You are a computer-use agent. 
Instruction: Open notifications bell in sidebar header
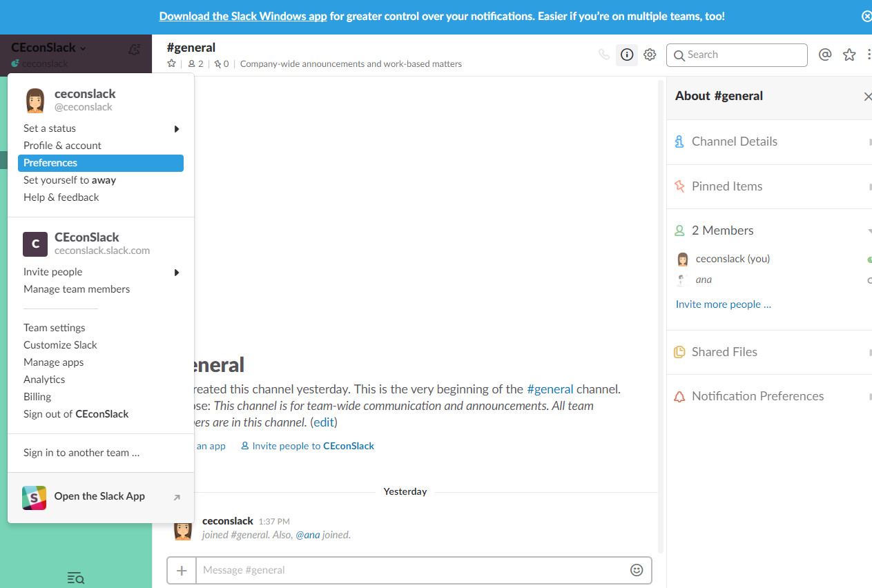coord(135,49)
